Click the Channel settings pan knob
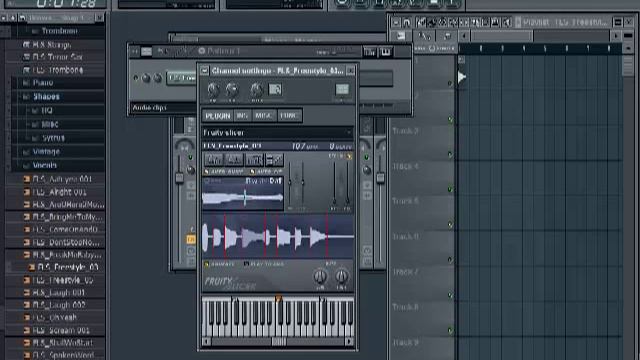640x360 pixels. coord(213,89)
